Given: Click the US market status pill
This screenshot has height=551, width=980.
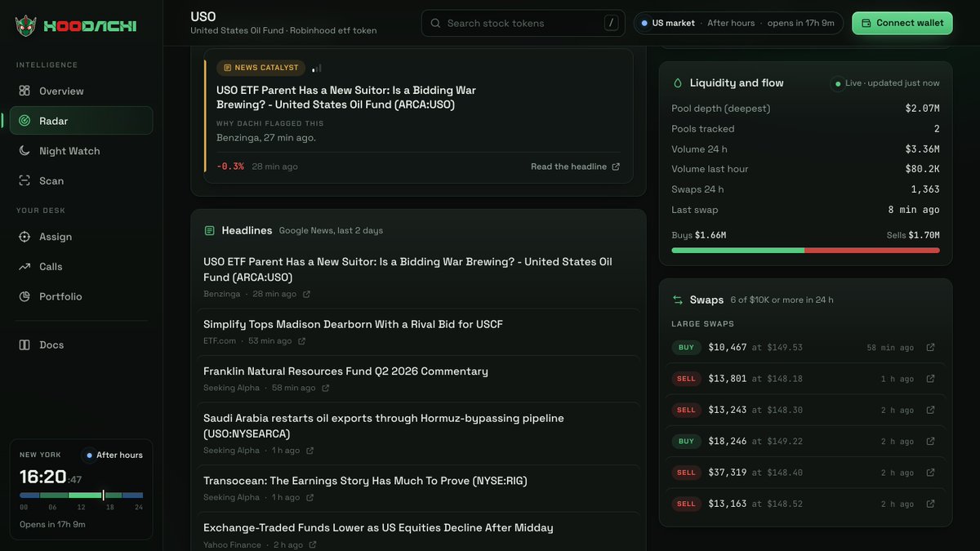Looking at the screenshot, I should 738,23.
